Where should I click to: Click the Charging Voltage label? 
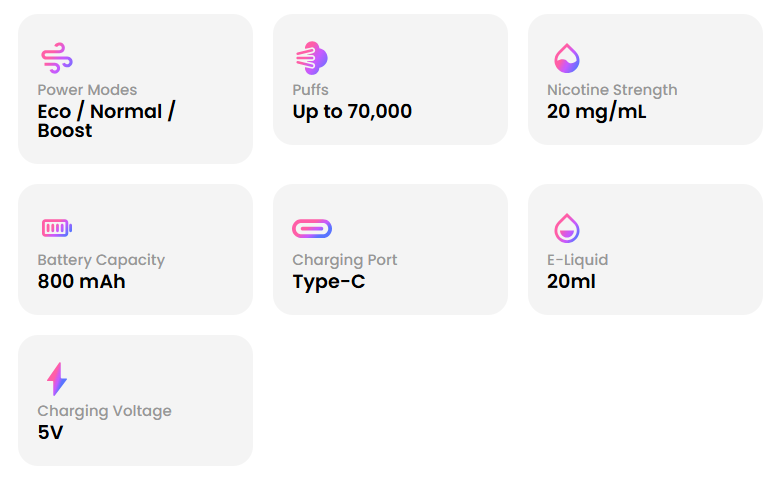(105, 411)
